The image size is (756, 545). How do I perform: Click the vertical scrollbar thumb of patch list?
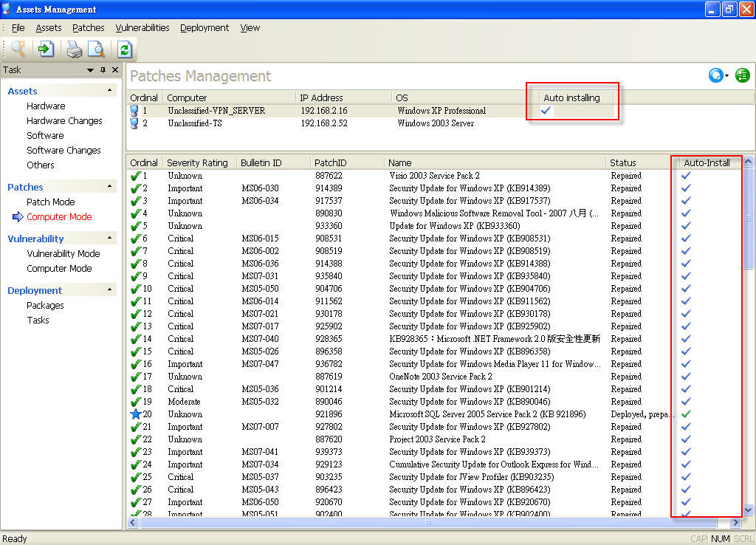click(748, 219)
